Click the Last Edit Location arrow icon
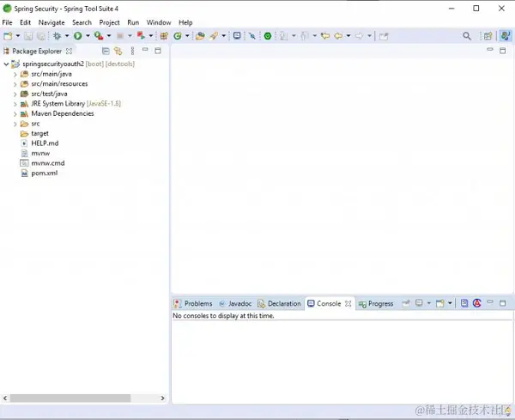 tap(325, 36)
